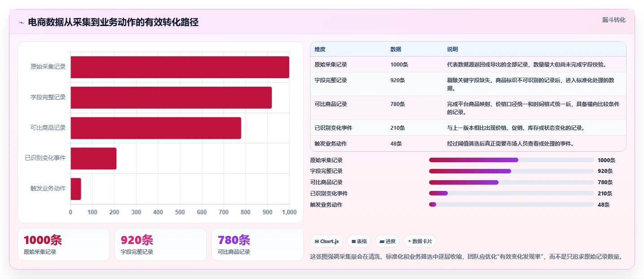
Task: Click the 原始采集记录 progress bar showing 1000条
Action: coord(512,160)
